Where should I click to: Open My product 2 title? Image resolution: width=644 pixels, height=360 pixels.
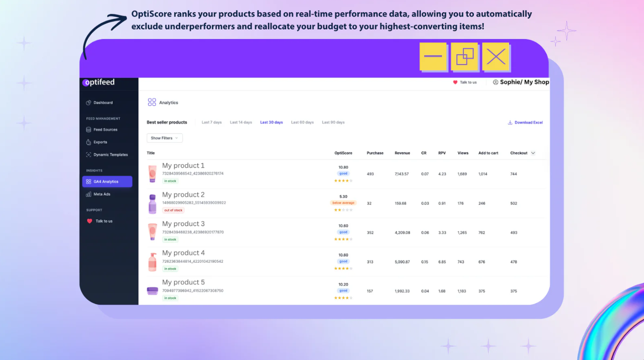coord(183,195)
